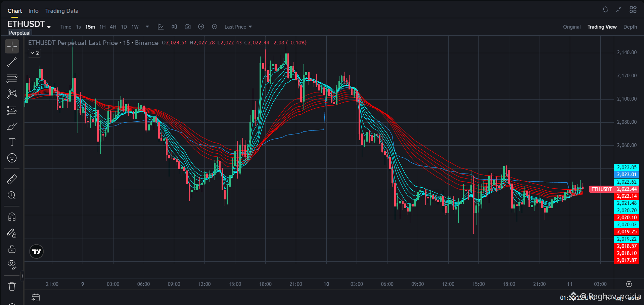Click the circled plus icon
This screenshot has width=644, height=305.
[201, 27]
